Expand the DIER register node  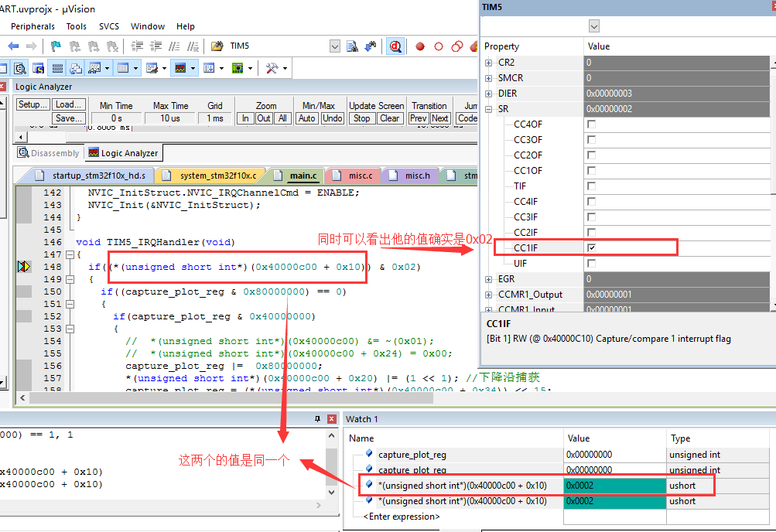click(x=488, y=94)
